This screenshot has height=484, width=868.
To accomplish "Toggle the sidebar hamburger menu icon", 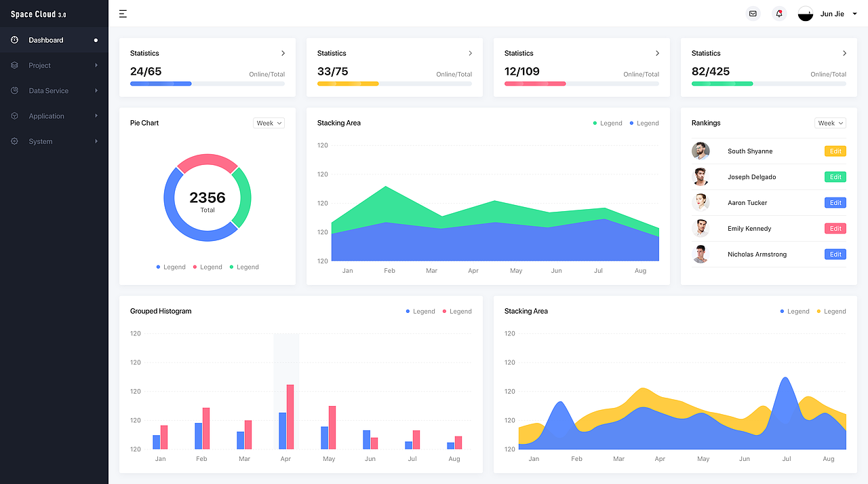I will (123, 14).
